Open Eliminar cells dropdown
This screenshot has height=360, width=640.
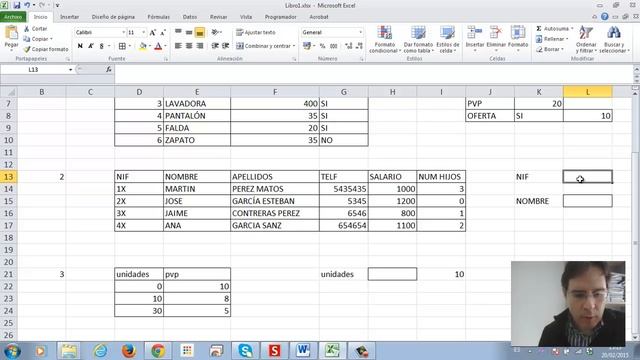(x=496, y=39)
